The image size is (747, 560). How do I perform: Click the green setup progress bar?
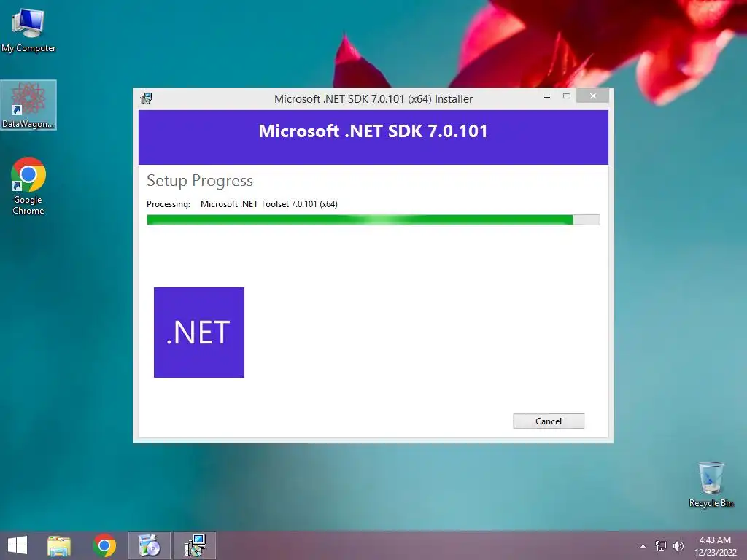(373, 219)
